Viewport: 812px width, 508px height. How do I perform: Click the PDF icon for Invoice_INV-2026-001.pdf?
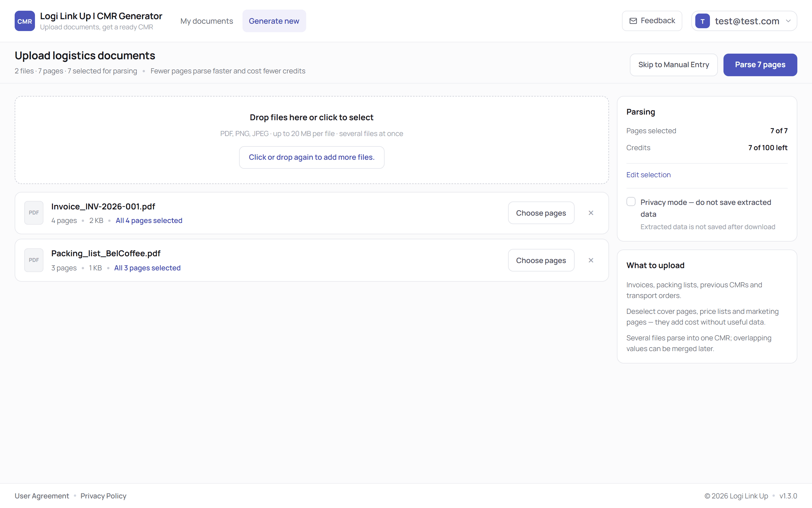tap(34, 213)
